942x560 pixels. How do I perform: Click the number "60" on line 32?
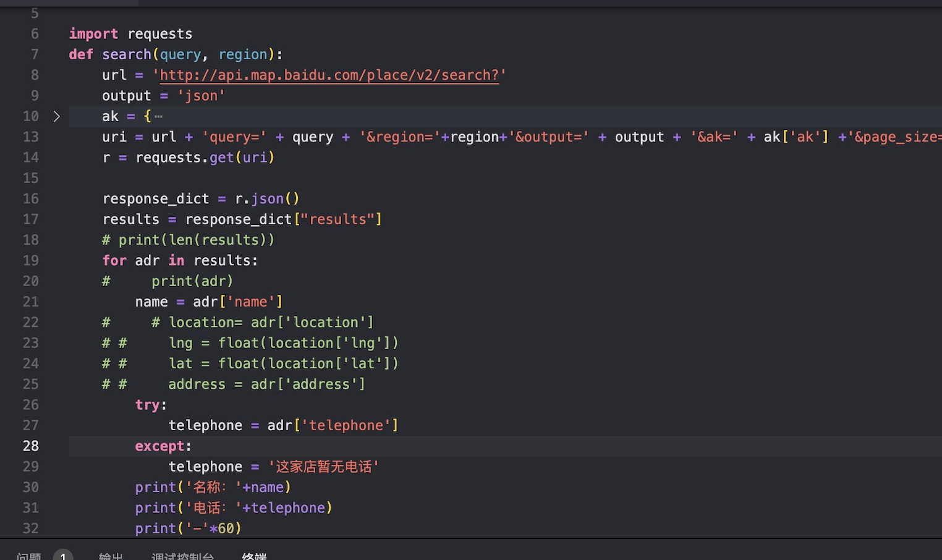click(x=226, y=528)
